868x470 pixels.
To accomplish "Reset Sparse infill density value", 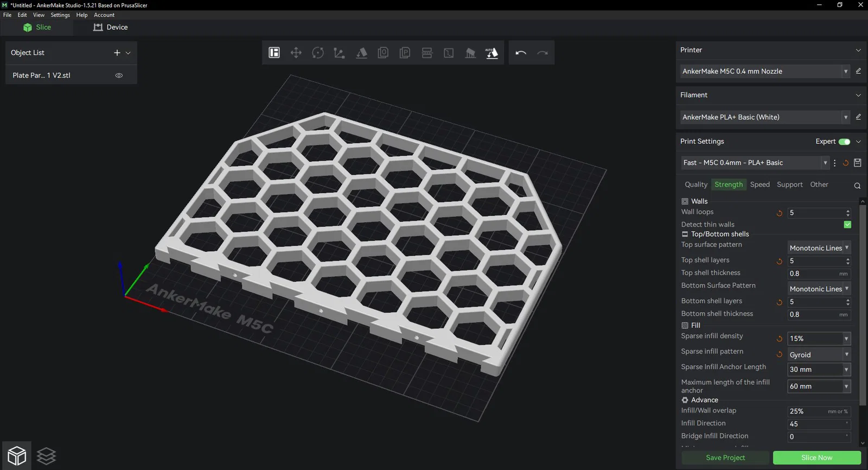I will [x=780, y=339].
